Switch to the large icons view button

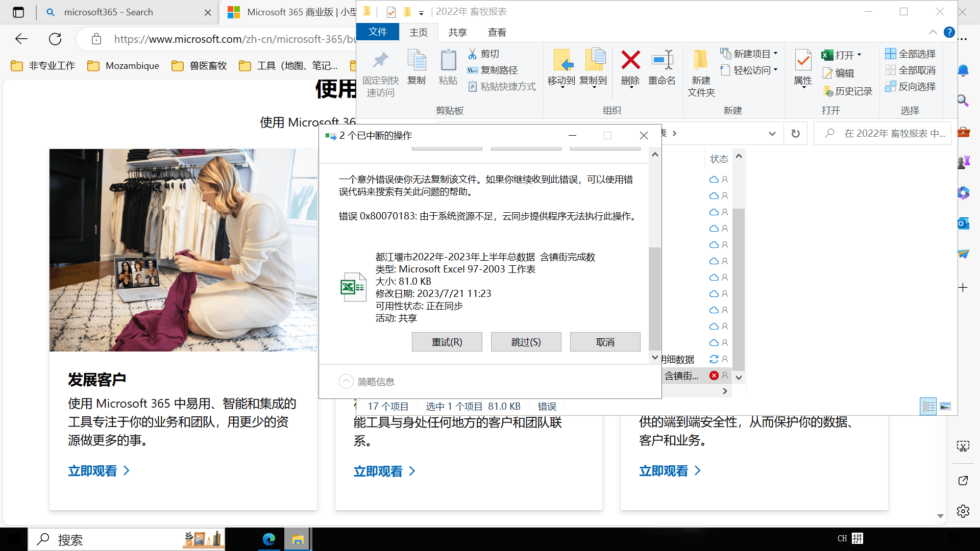click(945, 407)
